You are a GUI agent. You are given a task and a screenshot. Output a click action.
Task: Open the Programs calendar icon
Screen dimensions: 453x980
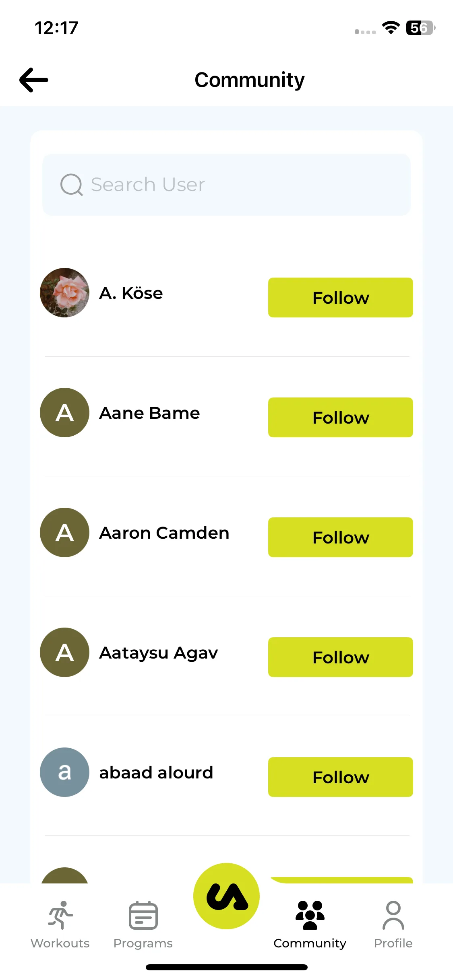coord(143,915)
